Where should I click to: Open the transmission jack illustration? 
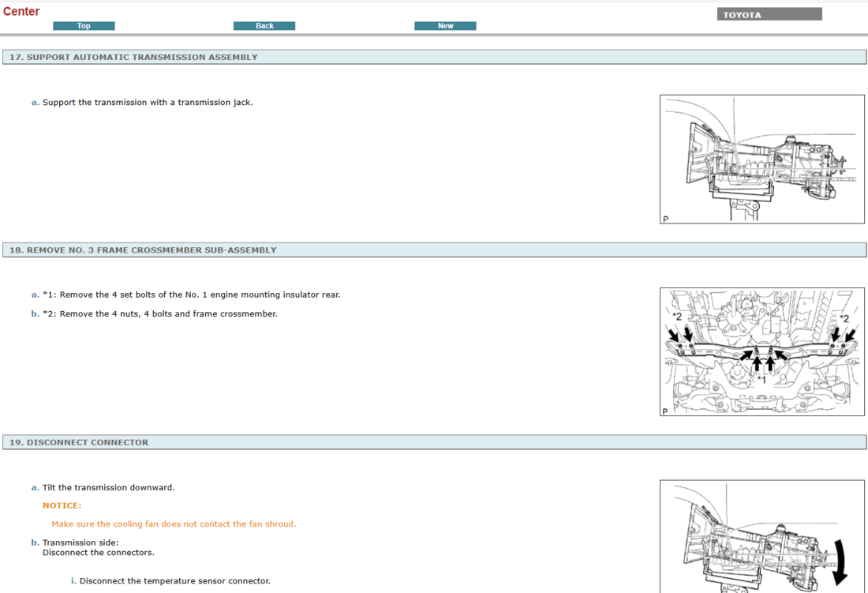pyautogui.click(x=761, y=159)
